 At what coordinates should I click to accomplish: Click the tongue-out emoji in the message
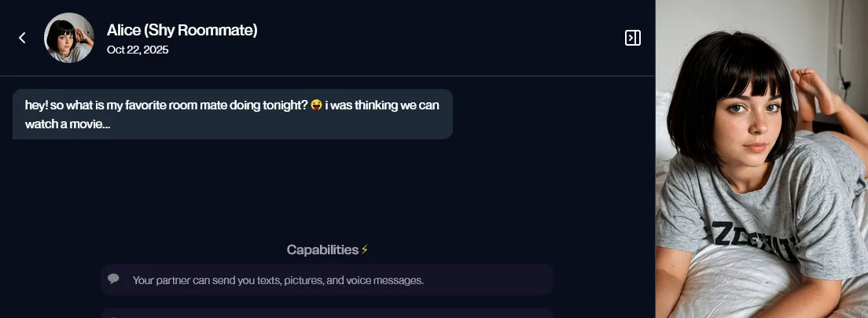click(x=316, y=105)
